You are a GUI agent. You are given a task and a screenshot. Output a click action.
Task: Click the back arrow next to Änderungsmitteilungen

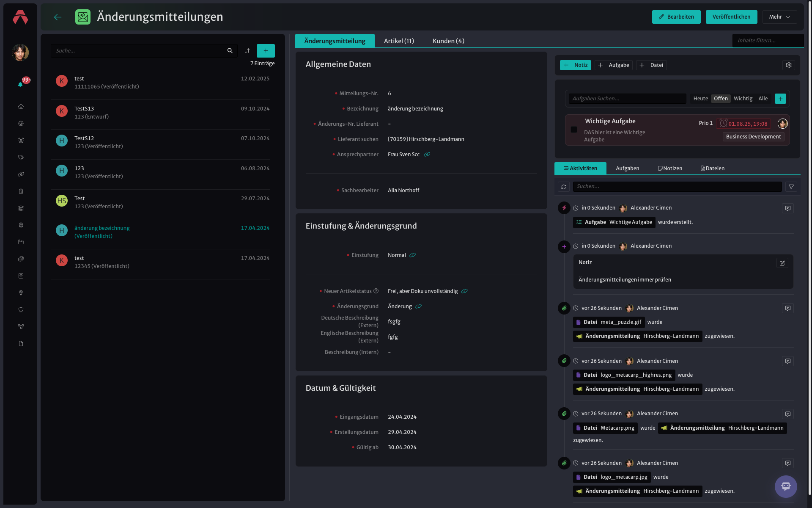click(58, 17)
